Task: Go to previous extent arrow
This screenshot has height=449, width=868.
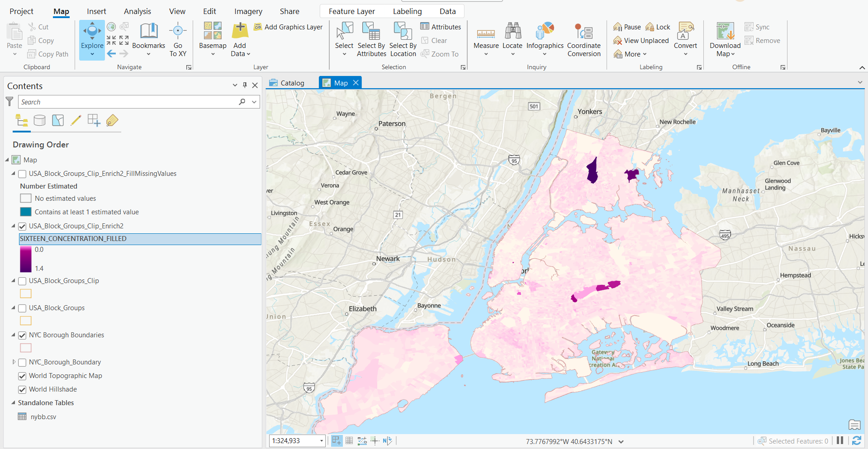Action: 111,54
